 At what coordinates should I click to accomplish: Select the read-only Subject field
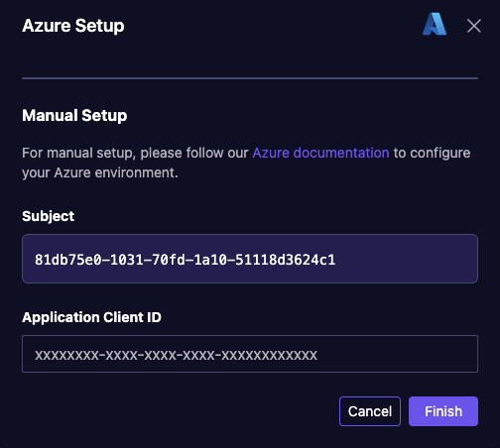(250, 259)
